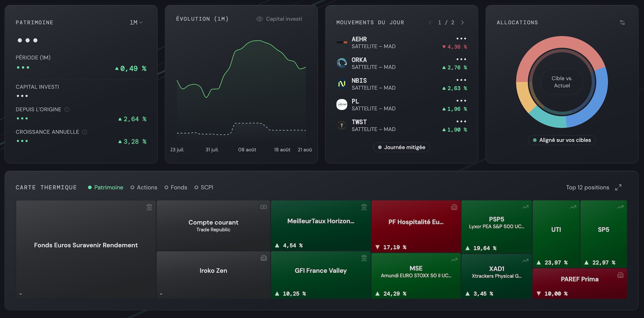
Task: Select the Fonds radio option
Action: (176, 188)
